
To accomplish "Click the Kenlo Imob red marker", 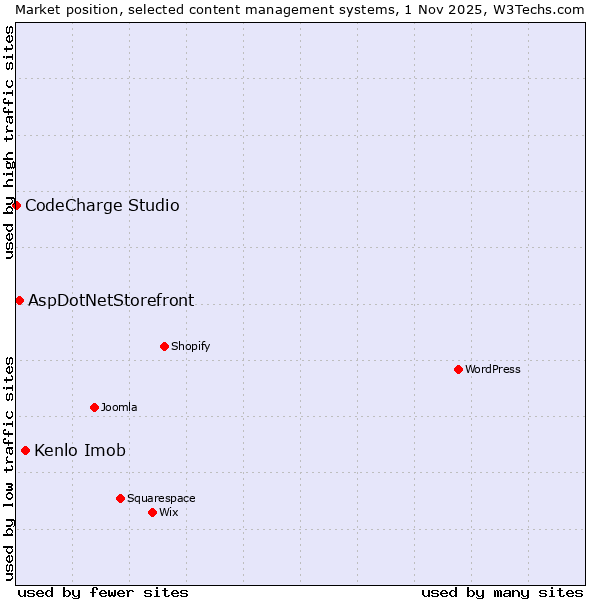I will (x=25, y=450).
